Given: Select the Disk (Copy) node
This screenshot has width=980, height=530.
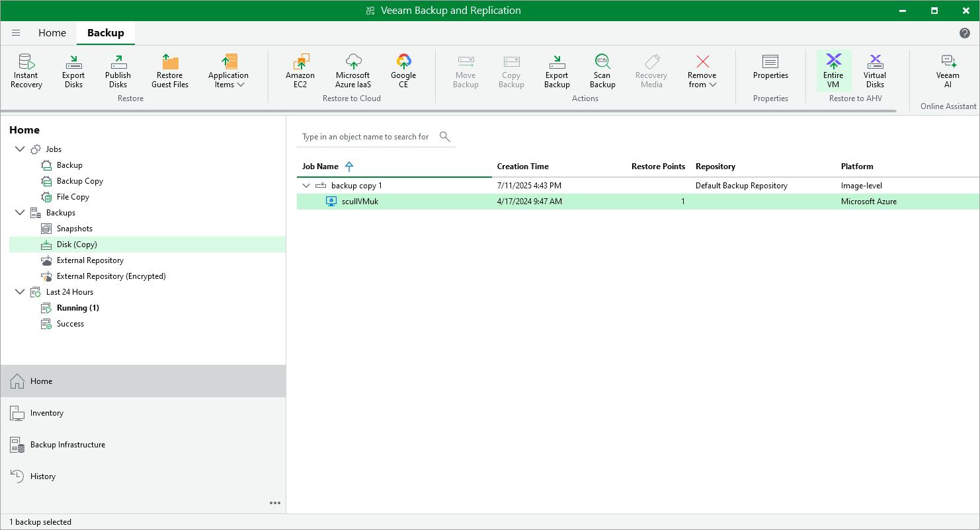Looking at the screenshot, I should 147,245.
